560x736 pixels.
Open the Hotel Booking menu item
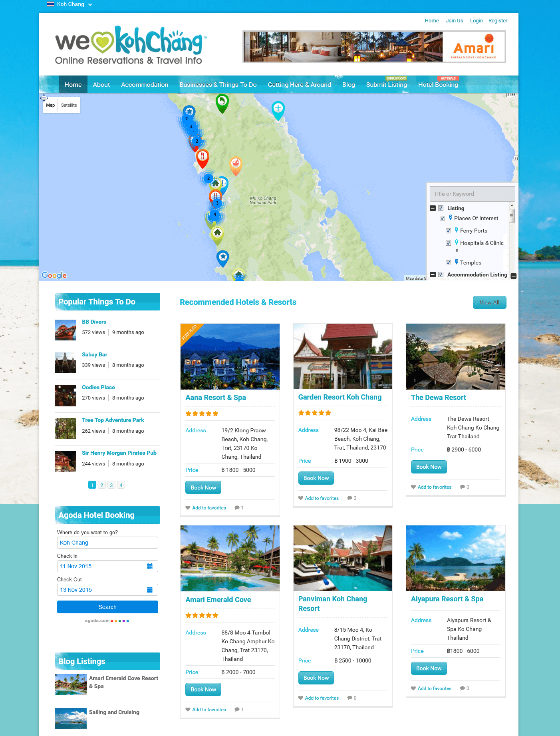pos(438,85)
